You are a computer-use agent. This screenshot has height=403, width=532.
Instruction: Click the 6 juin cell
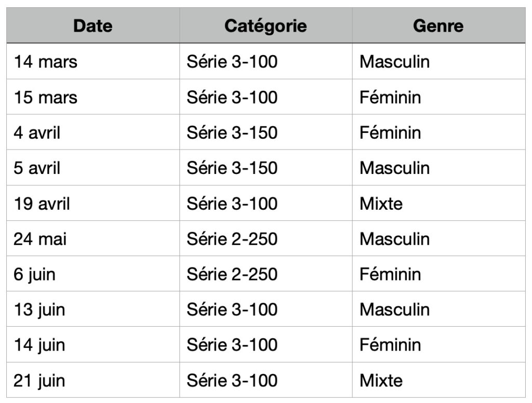[35, 274]
